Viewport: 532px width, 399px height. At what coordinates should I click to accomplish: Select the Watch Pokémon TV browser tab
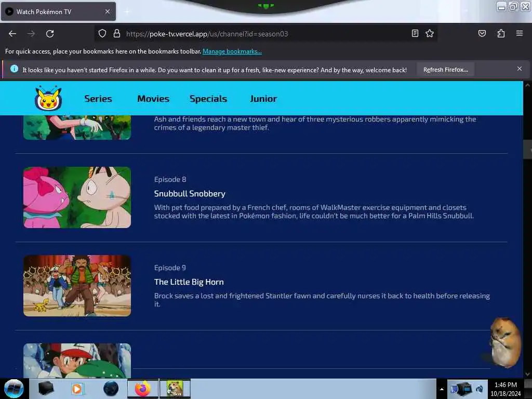58,11
